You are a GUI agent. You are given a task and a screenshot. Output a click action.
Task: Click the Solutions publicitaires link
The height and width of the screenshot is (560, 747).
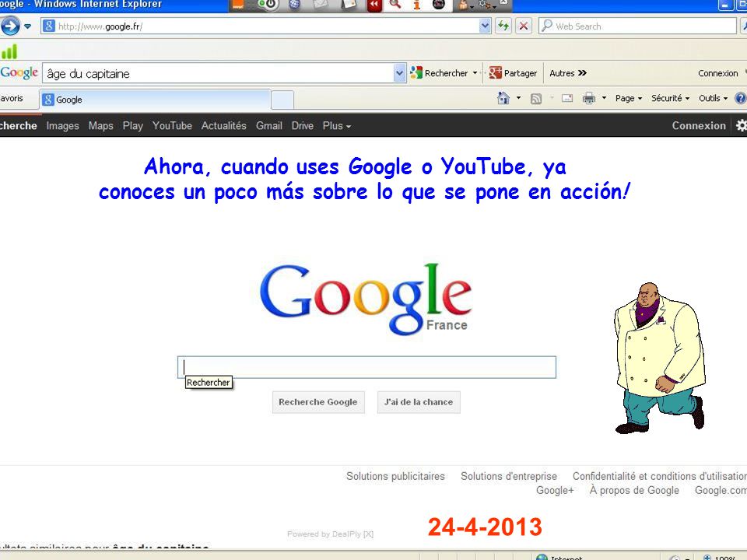395,476
